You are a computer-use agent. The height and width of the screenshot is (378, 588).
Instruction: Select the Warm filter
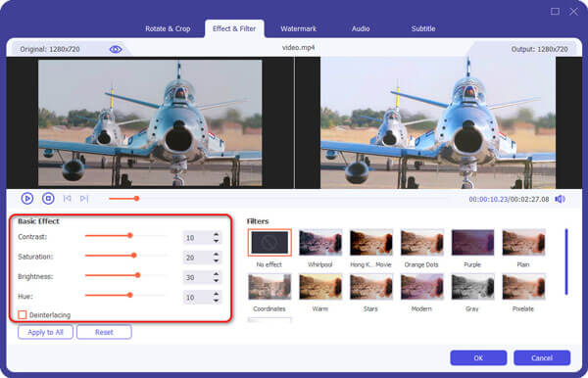pyautogui.click(x=320, y=287)
